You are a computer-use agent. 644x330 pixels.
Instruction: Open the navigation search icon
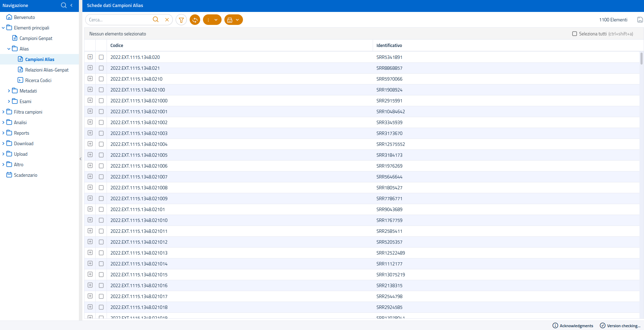click(x=63, y=5)
